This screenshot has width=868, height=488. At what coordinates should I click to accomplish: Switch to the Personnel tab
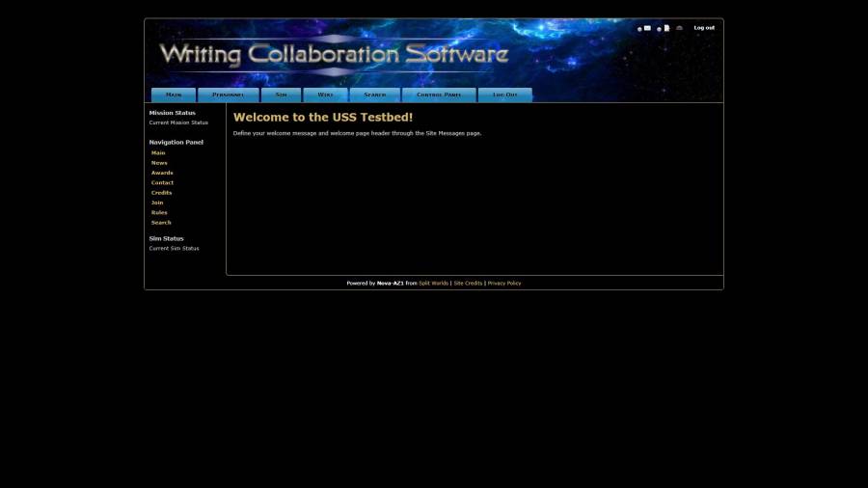(229, 95)
